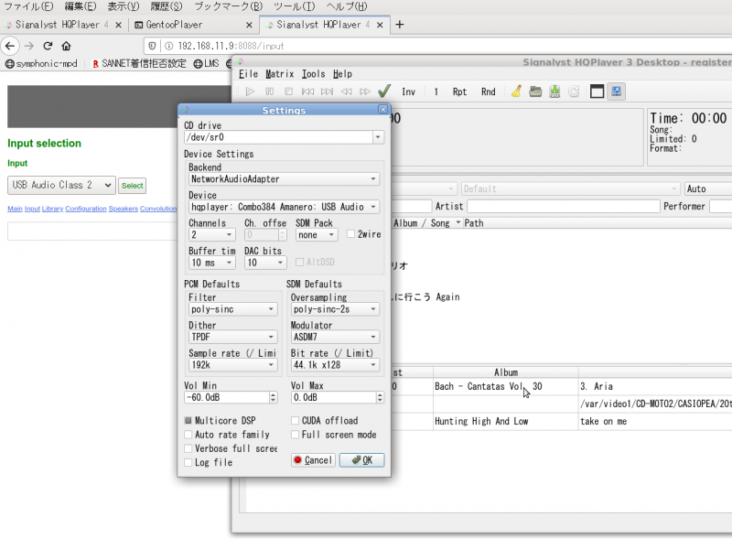This screenshot has width=732, height=560.
Task: Open the Matrix menu in HQPlayer
Action: coord(279,74)
